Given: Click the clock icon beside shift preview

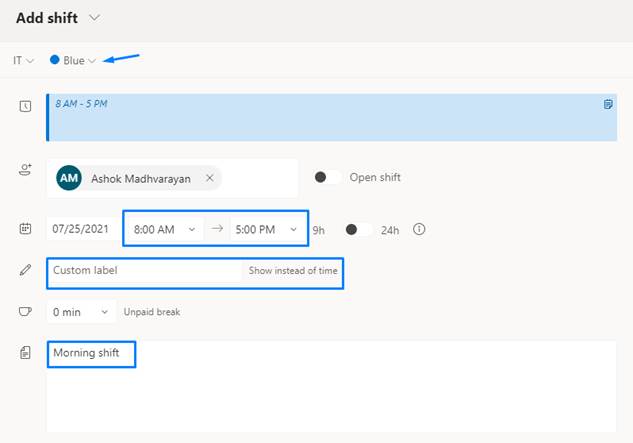Looking at the screenshot, I should [25, 106].
